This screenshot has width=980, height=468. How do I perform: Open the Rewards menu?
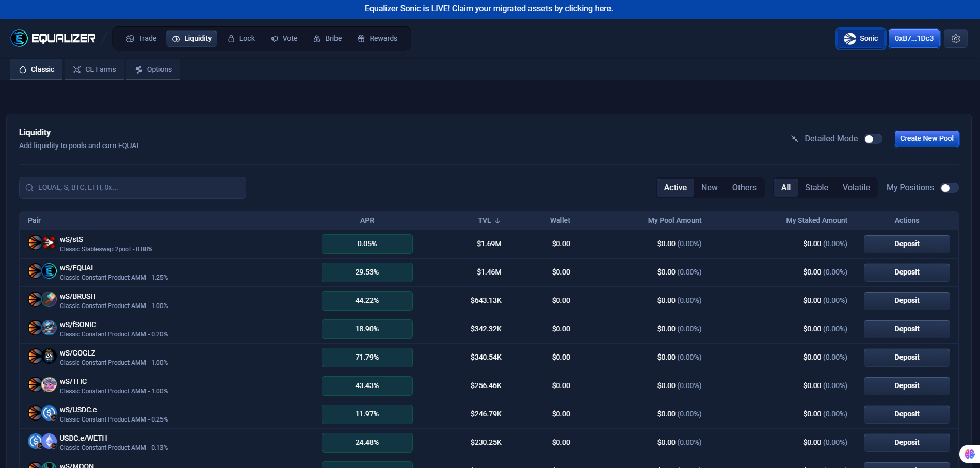coord(378,39)
